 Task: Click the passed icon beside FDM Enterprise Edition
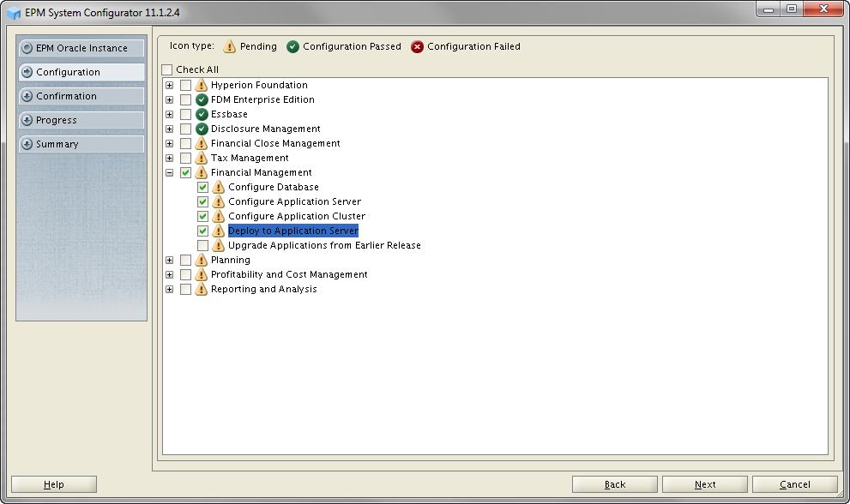(x=202, y=99)
